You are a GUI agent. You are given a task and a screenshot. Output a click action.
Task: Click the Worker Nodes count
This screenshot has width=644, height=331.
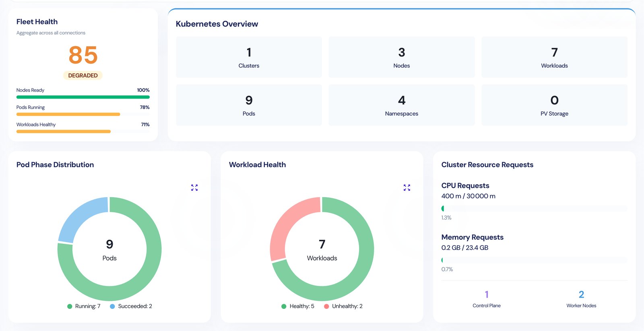coord(581,294)
